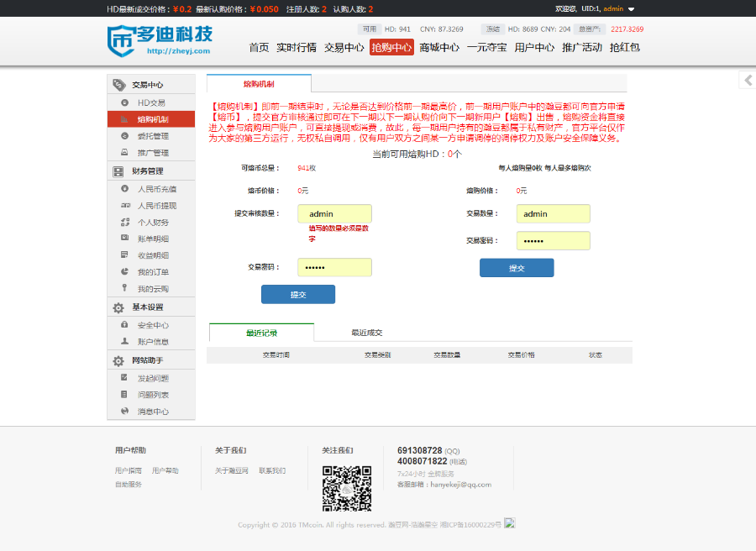Switch to the 最近记录 tab

[262, 333]
